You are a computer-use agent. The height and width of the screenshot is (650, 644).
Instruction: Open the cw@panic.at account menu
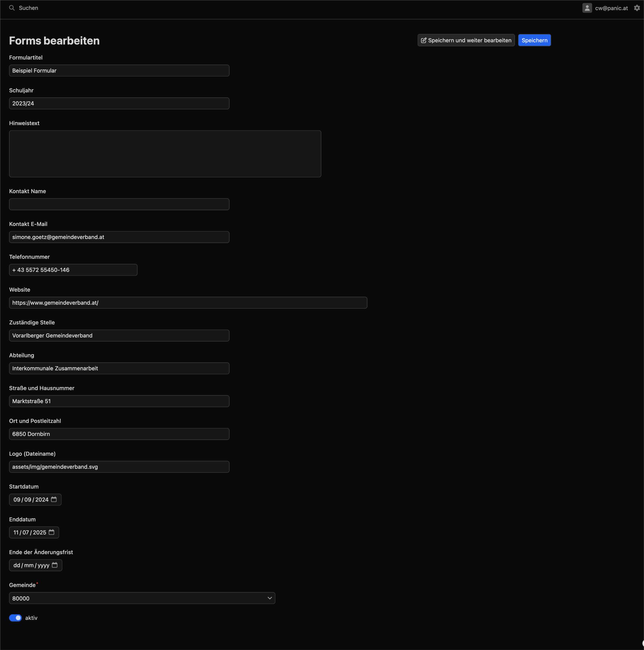[x=611, y=8]
